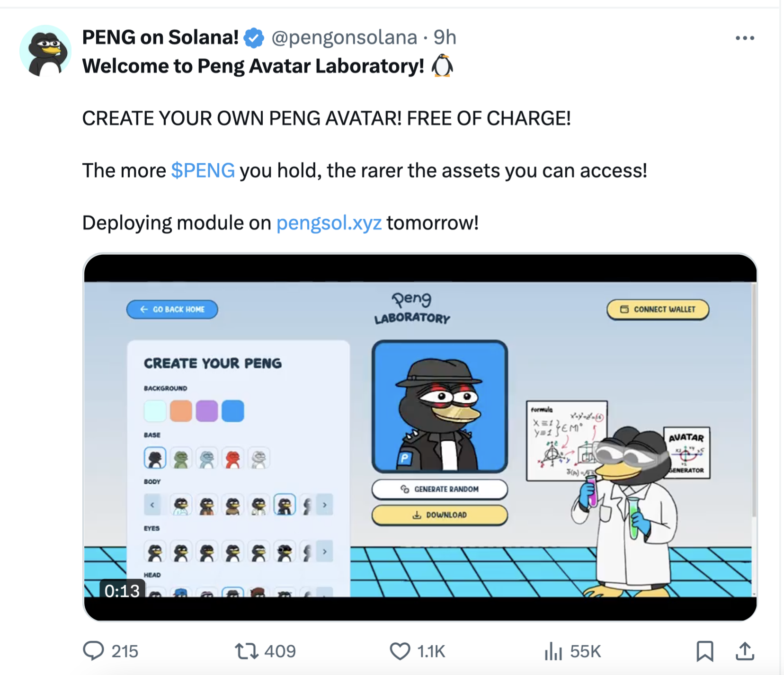Open the tweet's three-dot more menu
Image resolution: width=784 pixels, height=675 pixels.
[745, 38]
